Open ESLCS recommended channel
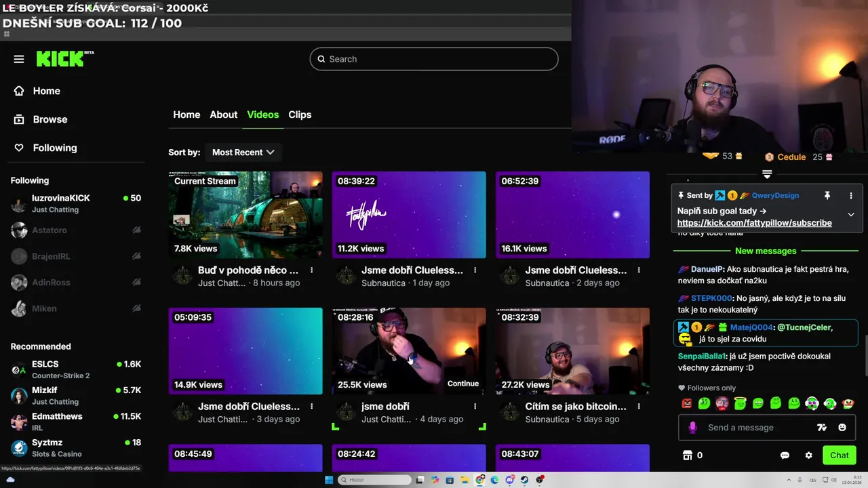This screenshot has height=488, width=868. tap(76, 369)
